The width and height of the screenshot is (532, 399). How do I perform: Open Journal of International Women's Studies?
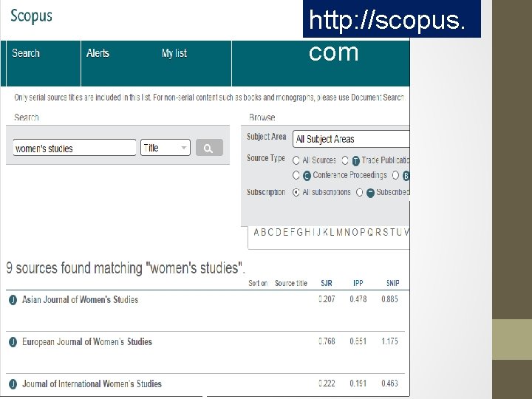(x=92, y=383)
